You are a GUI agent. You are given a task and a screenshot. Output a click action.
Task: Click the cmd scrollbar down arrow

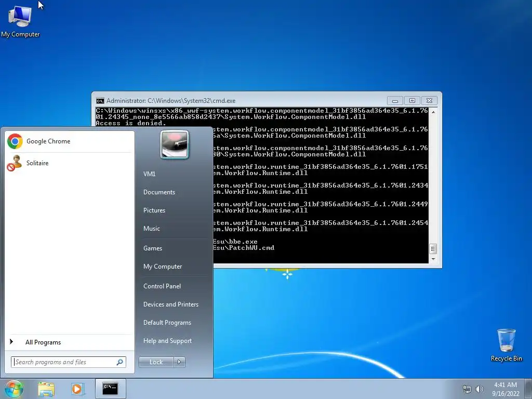coord(433,259)
